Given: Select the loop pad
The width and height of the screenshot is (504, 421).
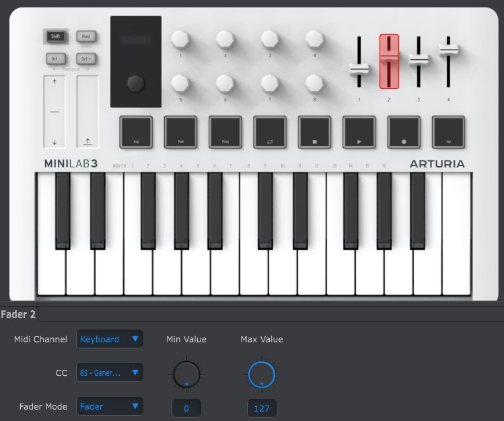Looking at the screenshot, I should pos(270,132).
